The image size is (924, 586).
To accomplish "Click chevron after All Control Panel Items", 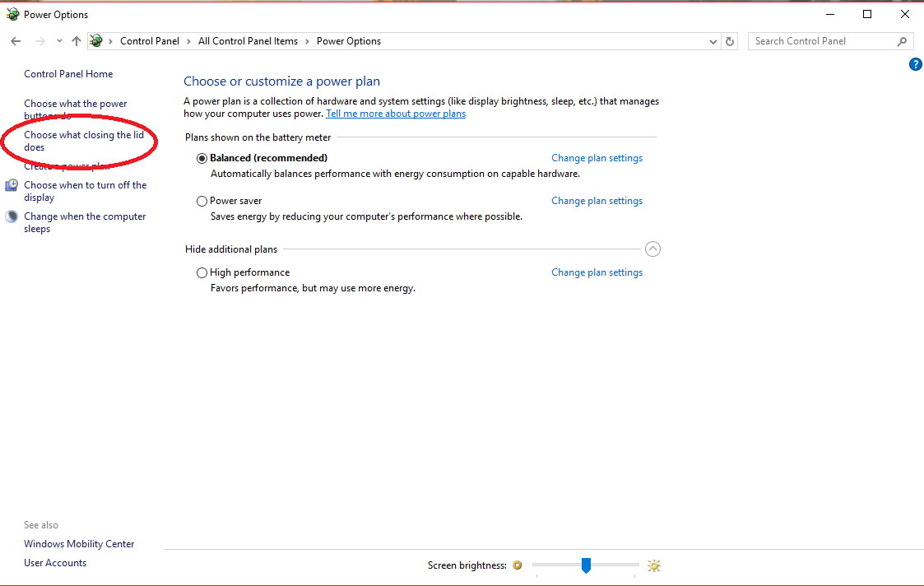I will click(307, 41).
